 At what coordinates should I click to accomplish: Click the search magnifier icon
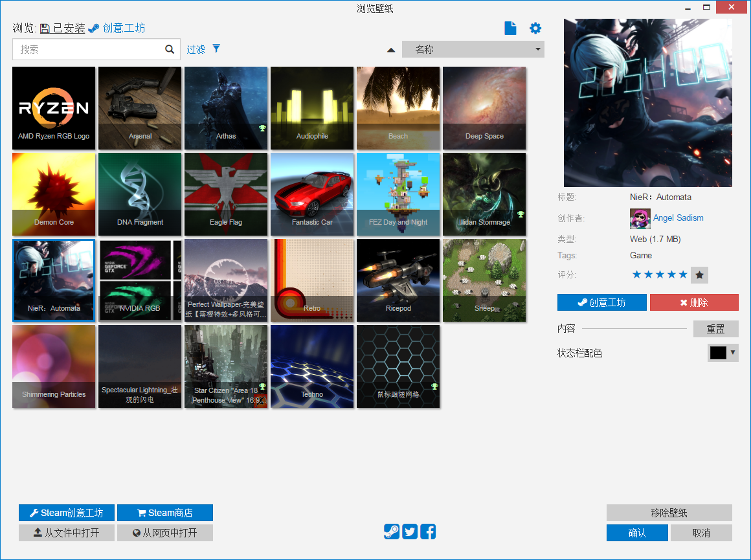(x=170, y=49)
